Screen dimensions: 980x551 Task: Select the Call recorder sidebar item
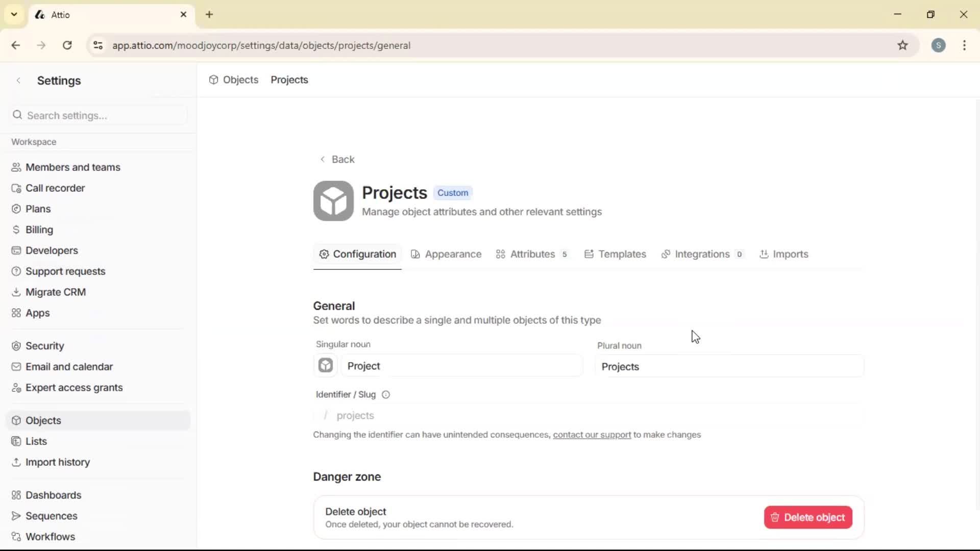click(x=55, y=188)
